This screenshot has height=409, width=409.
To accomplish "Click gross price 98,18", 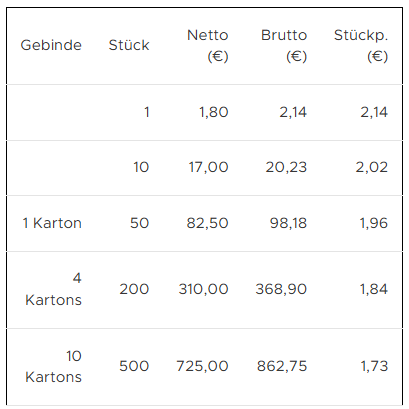I will tap(288, 223).
